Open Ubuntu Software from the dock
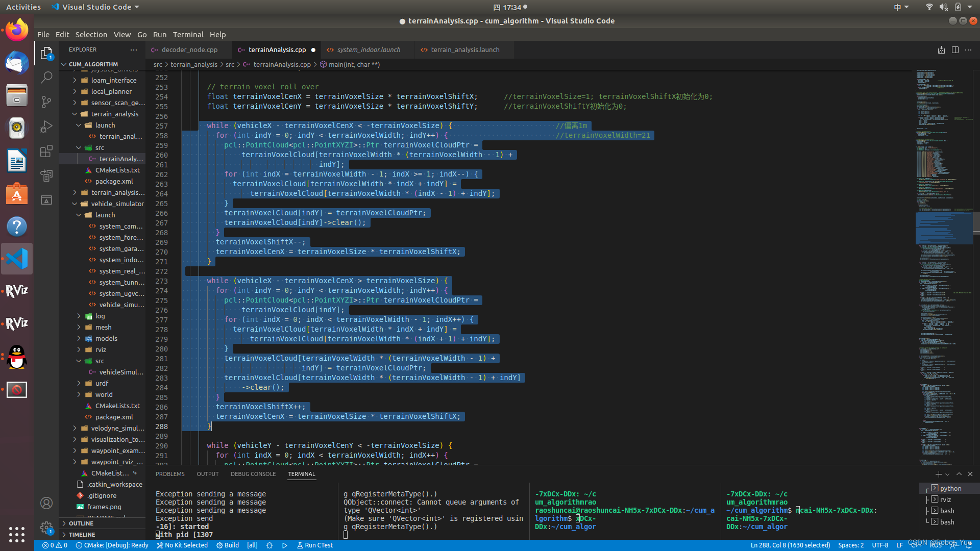The height and width of the screenshot is (551, 980). (x=17, y=193)
